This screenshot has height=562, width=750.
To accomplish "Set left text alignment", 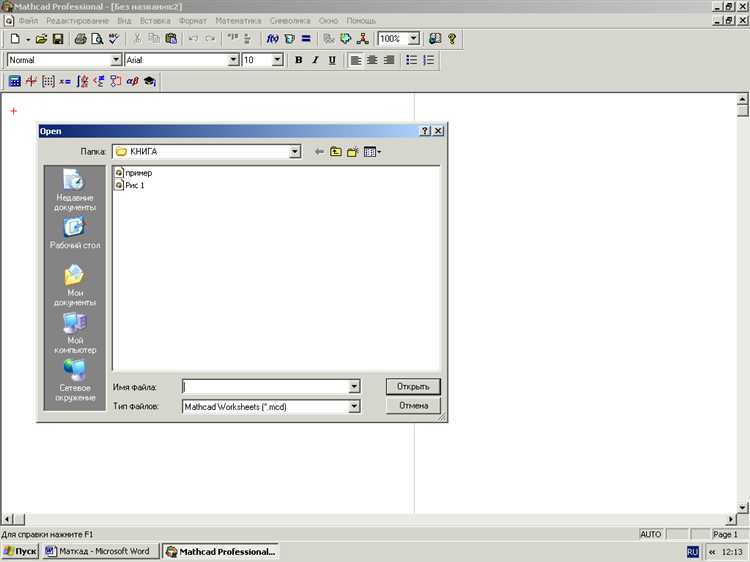I will (x=356, y=60).
